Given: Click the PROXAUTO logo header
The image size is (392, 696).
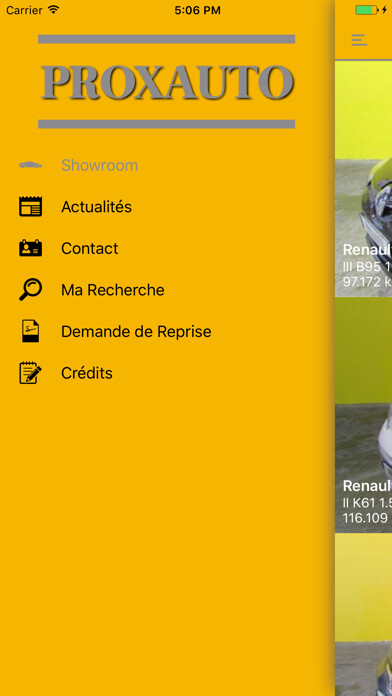Looking at the screenshot, I should 166,82.
